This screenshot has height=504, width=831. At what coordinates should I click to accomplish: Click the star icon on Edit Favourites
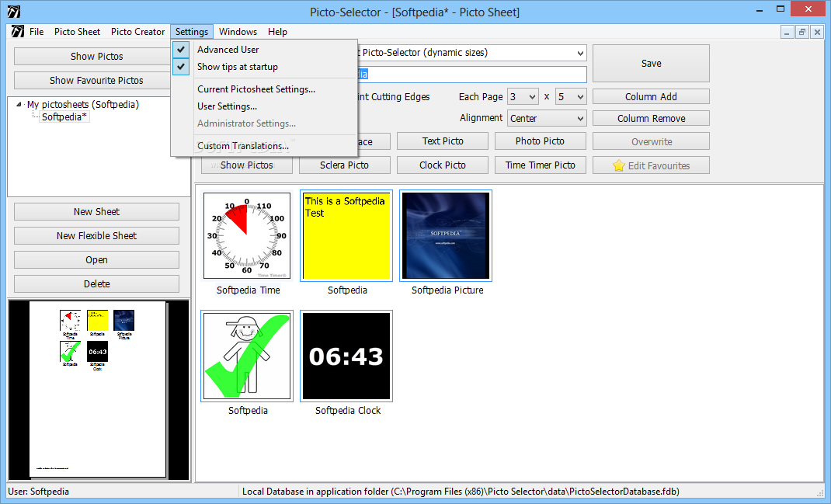pyautogui.click(x=618, y=166)
